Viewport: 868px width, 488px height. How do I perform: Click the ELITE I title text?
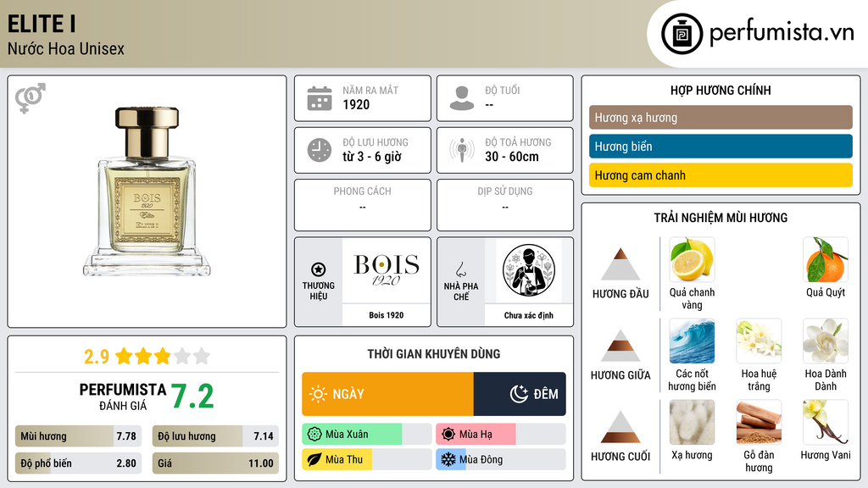[42, 25]
